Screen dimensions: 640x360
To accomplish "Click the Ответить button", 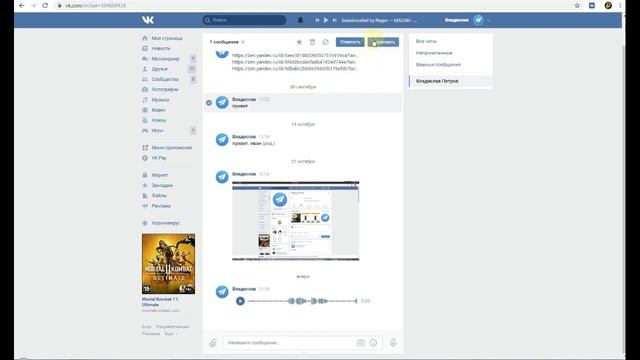I will (x=350, y=42).
